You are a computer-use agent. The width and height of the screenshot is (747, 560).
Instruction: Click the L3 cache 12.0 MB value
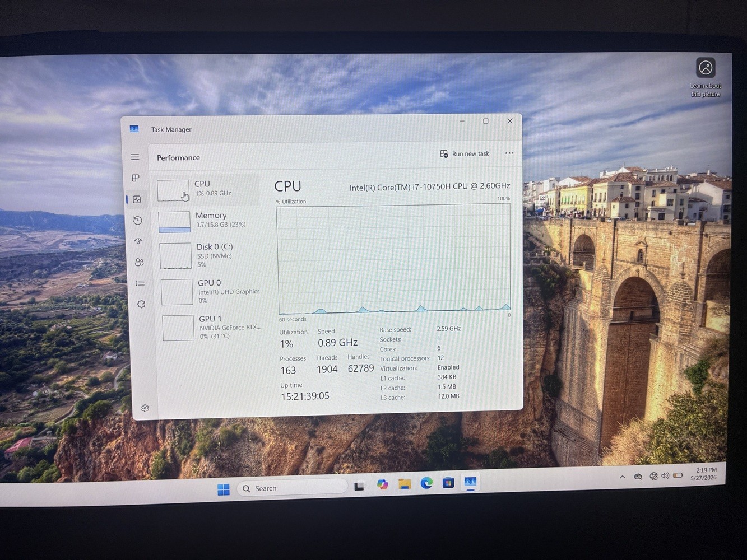448,396
